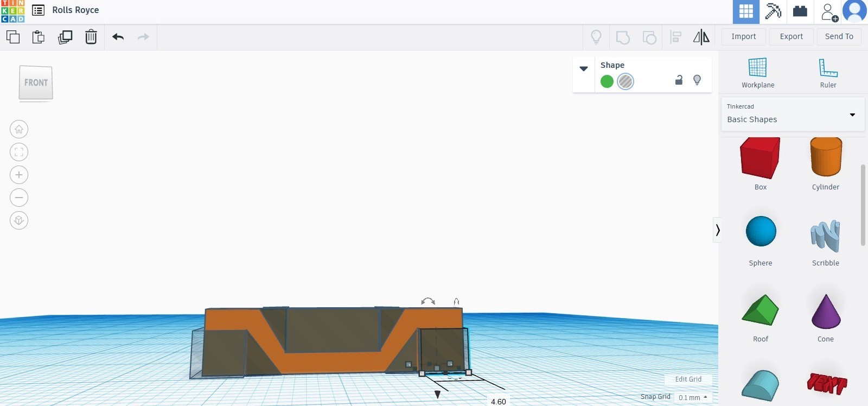This screenshot has height=406, width=868.
Task: Undo the last action
Action: (118, 37)
